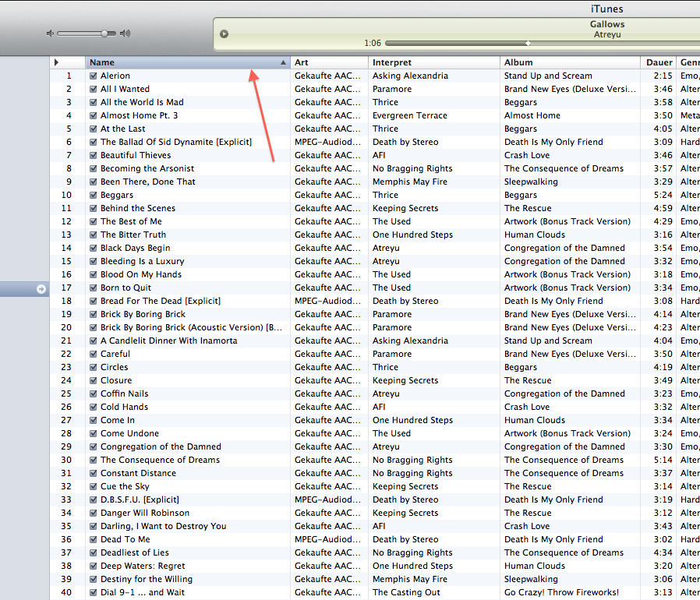The height and width of the screenshot is (600, 700).
Task: Sort by the Album column header
Action: (x=570, y=62)
